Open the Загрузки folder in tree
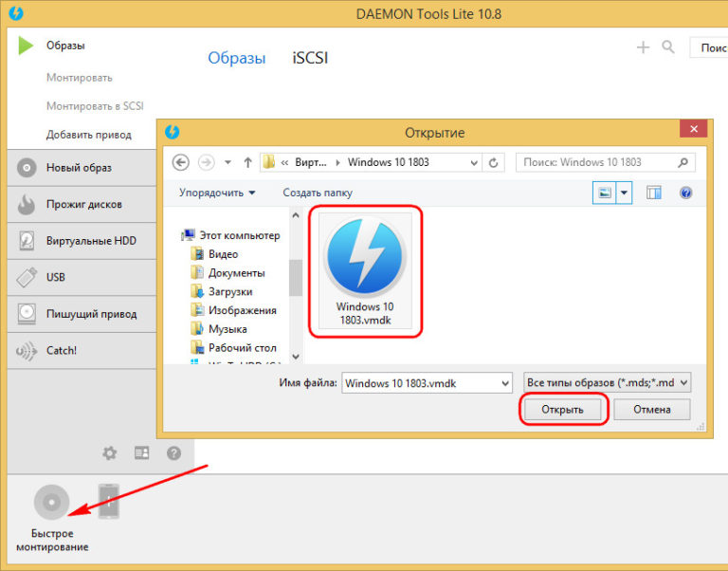 pyautogui.click(x=230, y=291)
